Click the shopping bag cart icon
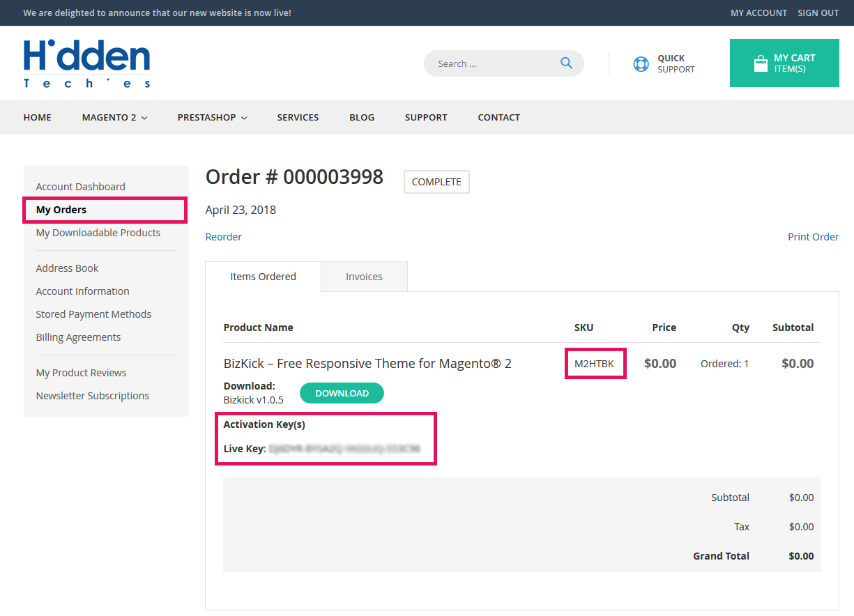Screen dimensions: 854x616 point(761,64)
